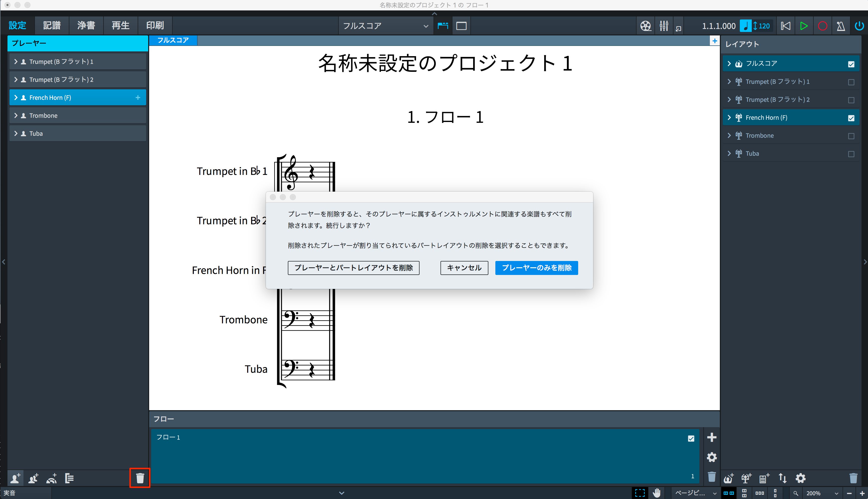This screenshot has width=868, height=499.
Task: Open the video window film-reel icon
Action: tap(645, 26)
